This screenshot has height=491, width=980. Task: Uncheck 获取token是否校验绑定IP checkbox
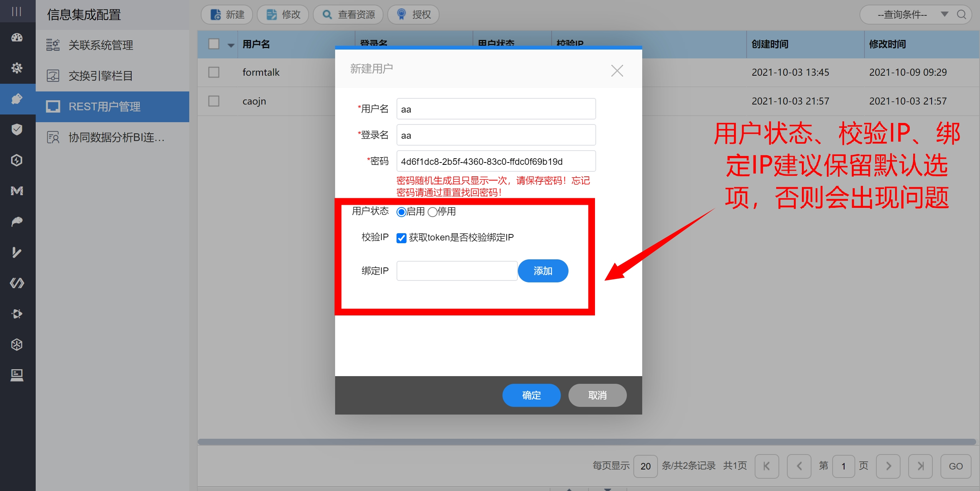click(402, 238)
